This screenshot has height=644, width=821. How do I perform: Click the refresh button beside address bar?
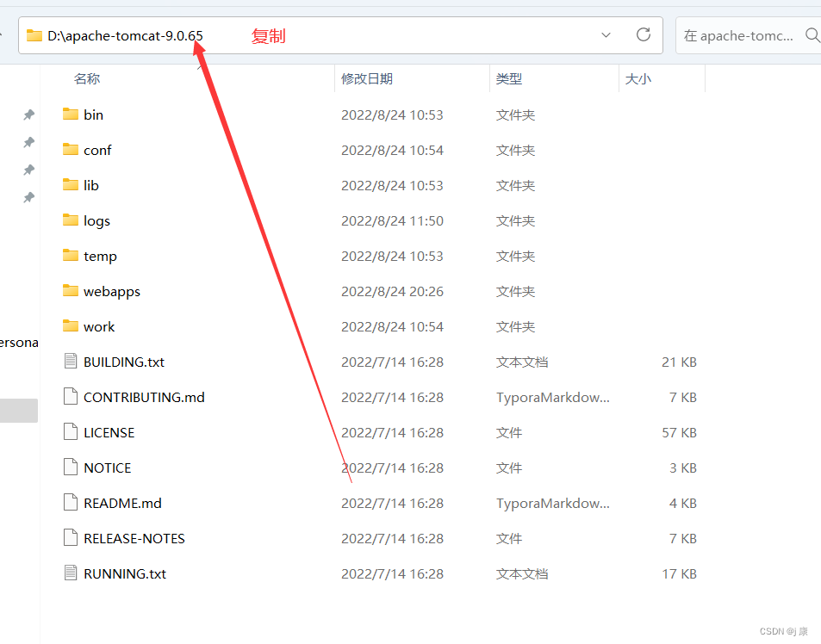tap(644, 35)
